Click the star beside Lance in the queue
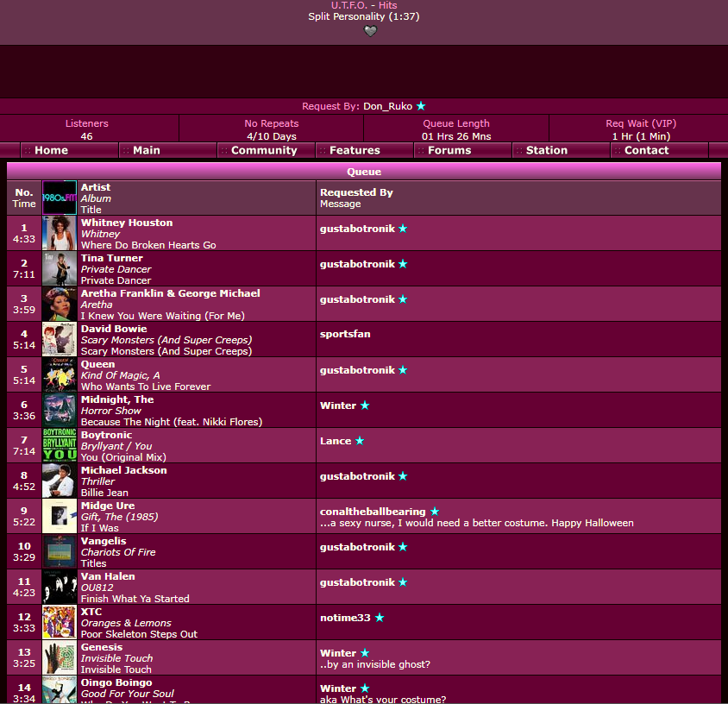 [x=360, y=441]
